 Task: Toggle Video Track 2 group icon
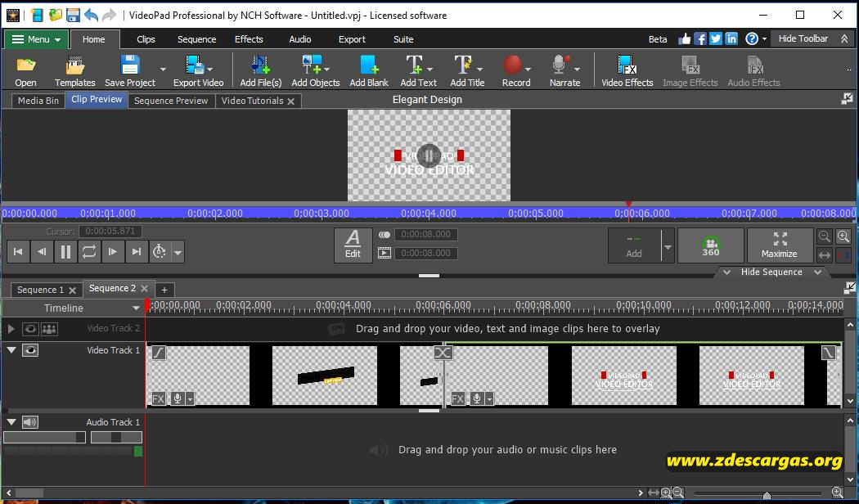pyautogui.click(x=49, y=329)
